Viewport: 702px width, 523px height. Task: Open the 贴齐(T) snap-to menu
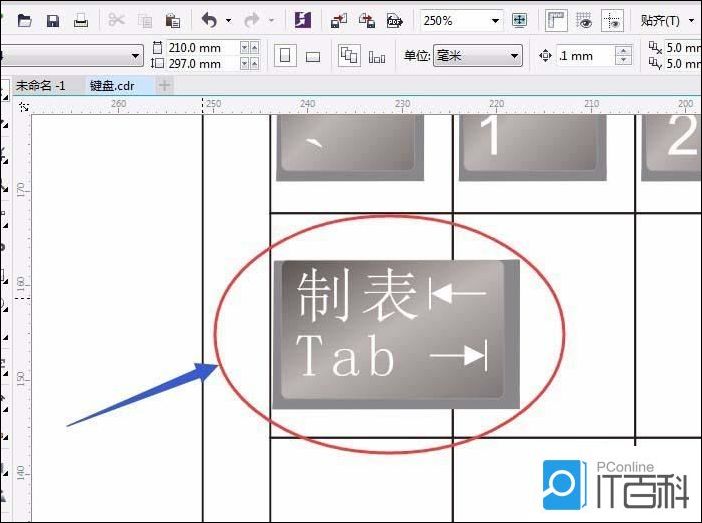pos(667,21)
